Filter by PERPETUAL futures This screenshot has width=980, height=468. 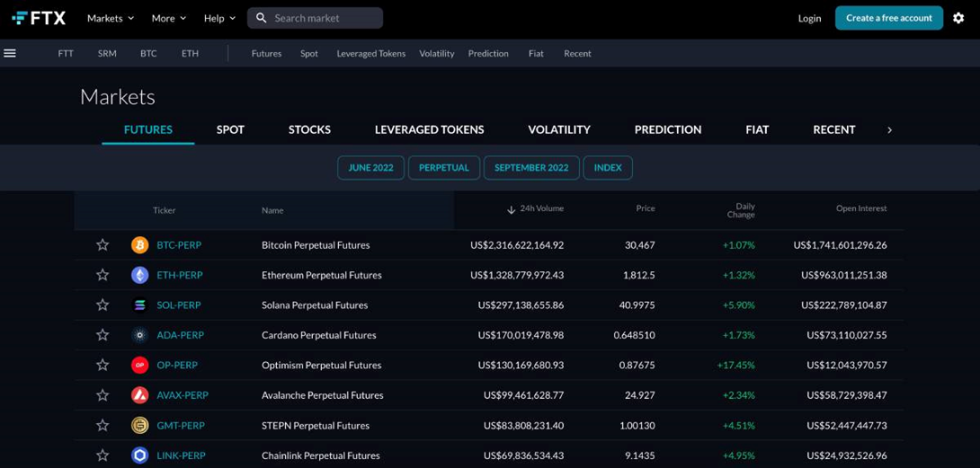[x=444, y=168]
